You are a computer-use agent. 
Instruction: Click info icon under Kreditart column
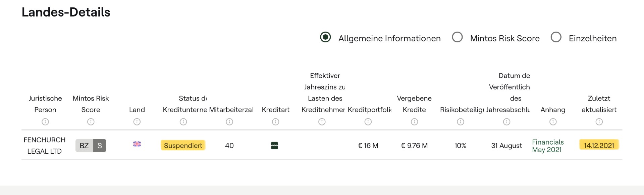(x=275, y=122)
